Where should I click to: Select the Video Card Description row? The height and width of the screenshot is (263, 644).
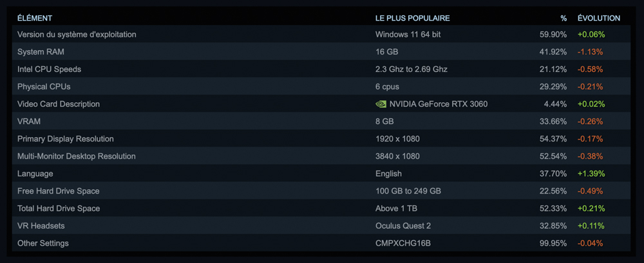[x=321, y=104]
